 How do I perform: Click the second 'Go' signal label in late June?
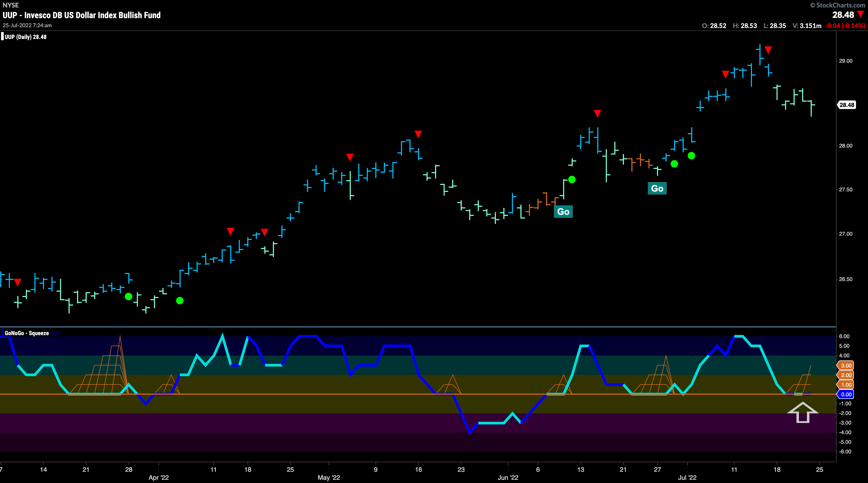click(657, 188)
